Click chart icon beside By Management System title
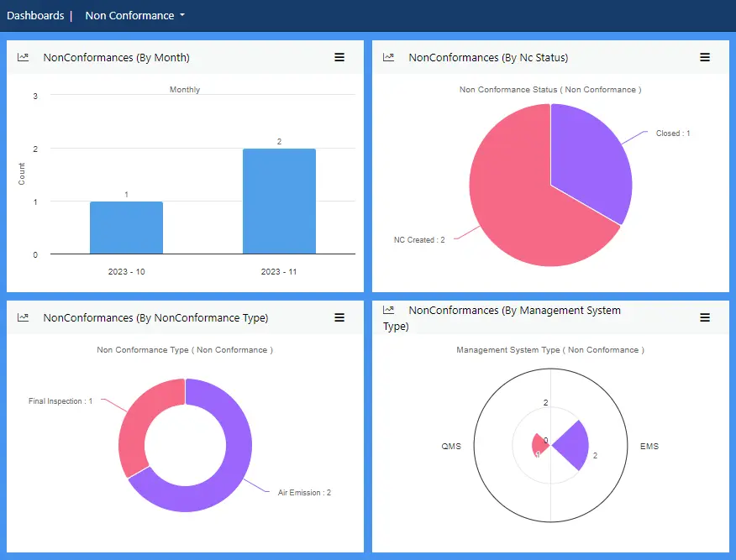Screen dimensions: 736x560 pyautogui.click(x=388, y=311)
